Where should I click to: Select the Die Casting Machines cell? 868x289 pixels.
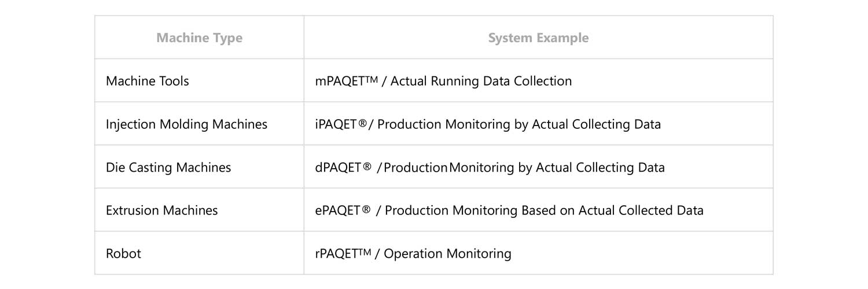(x=168, y=168)
